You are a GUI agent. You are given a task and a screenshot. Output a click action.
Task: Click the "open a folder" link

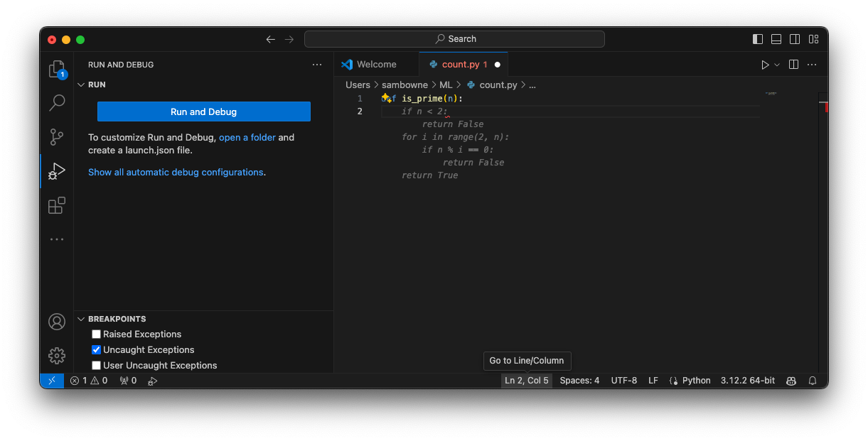(x=247, y=138)
